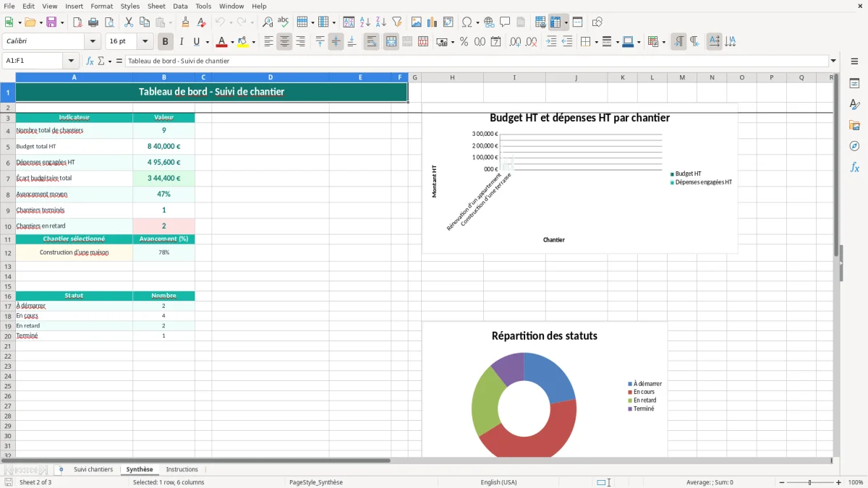The image size is (868, 488).
Task: Click the Add Decimal Place icon
Action: click(x=516, y=42)
